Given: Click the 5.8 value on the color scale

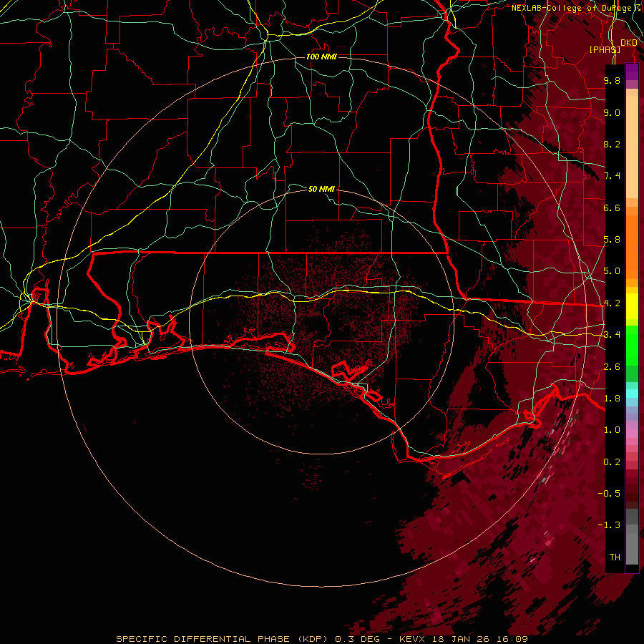Looking at the screenshot, I should tap(612, 240).
